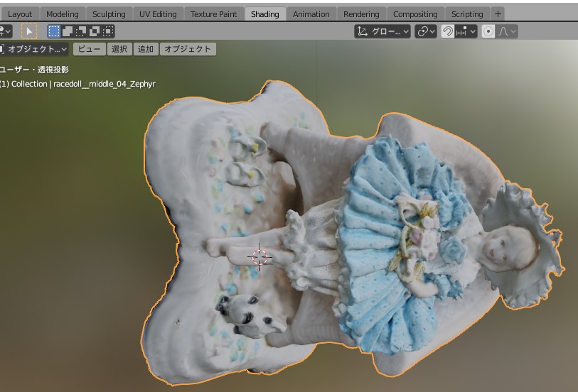Image resolution: width=578 pixels, height=392 pixels.
Task: Choose the subtract selection mode icon
Action: [81, 31]
